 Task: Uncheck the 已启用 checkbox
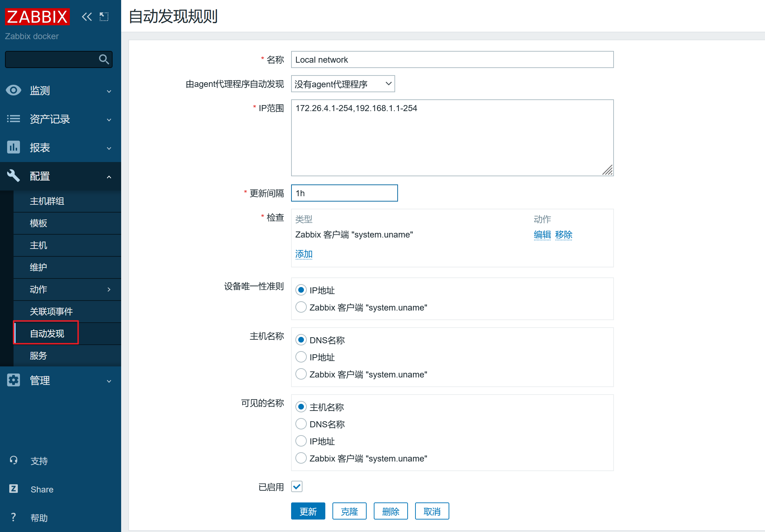tap(297, 486)
